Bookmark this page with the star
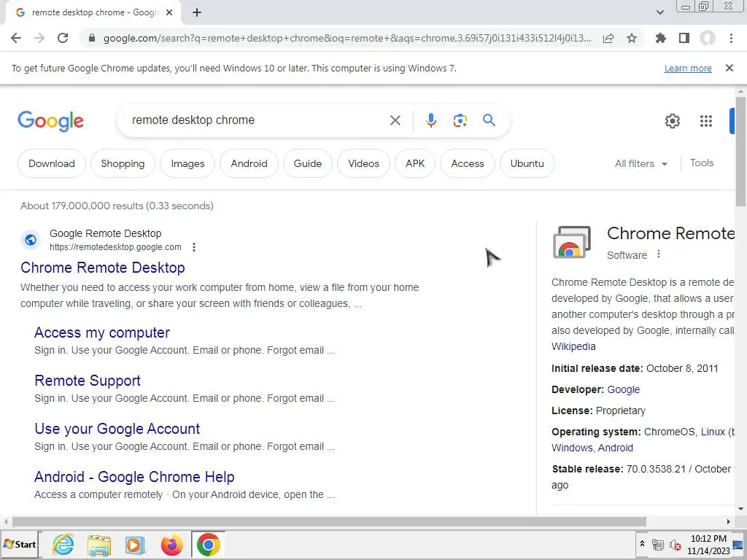 point(632,38)
